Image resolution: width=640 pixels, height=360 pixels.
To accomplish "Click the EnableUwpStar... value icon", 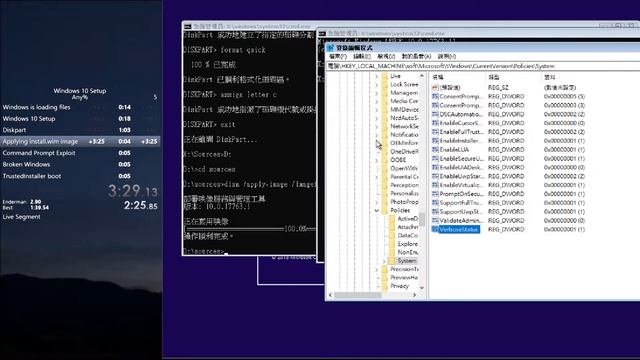I will pyautogui.click(x=435, y=176).
